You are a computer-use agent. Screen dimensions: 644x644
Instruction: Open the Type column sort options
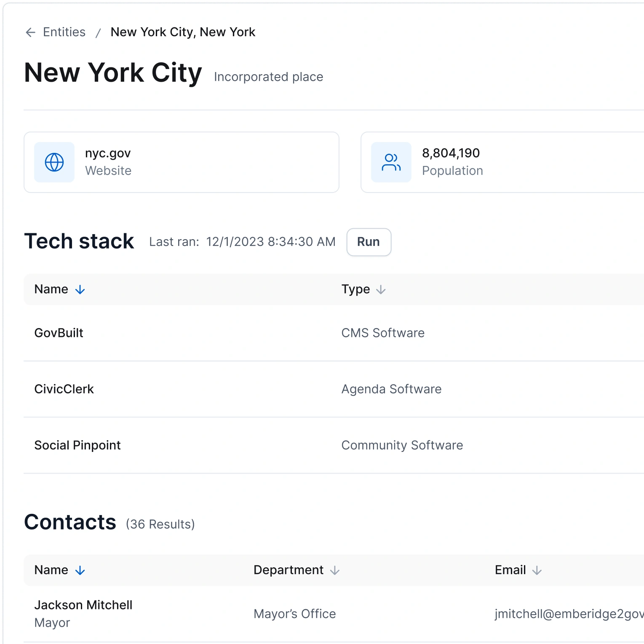381,289
